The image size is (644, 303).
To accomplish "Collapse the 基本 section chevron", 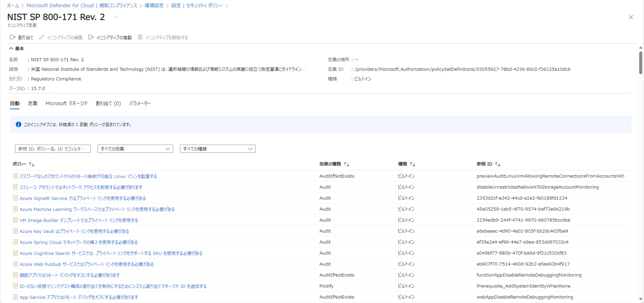I will (x=11, y=48).
